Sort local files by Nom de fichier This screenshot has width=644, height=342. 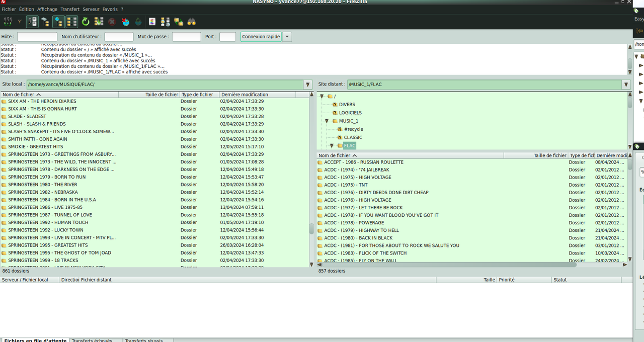tap(59, 95)
